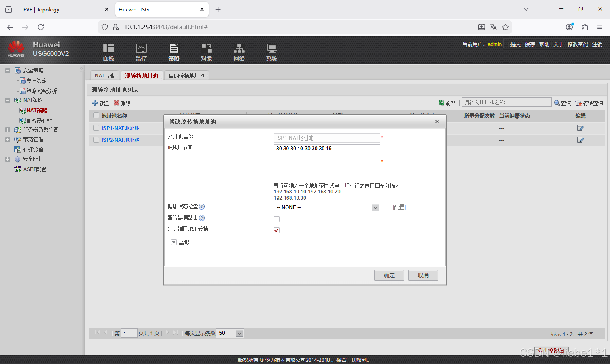This screenshot has width=610, height=364.
Task: Click the 新建 plus icon
Action: [x=95, y=103]
